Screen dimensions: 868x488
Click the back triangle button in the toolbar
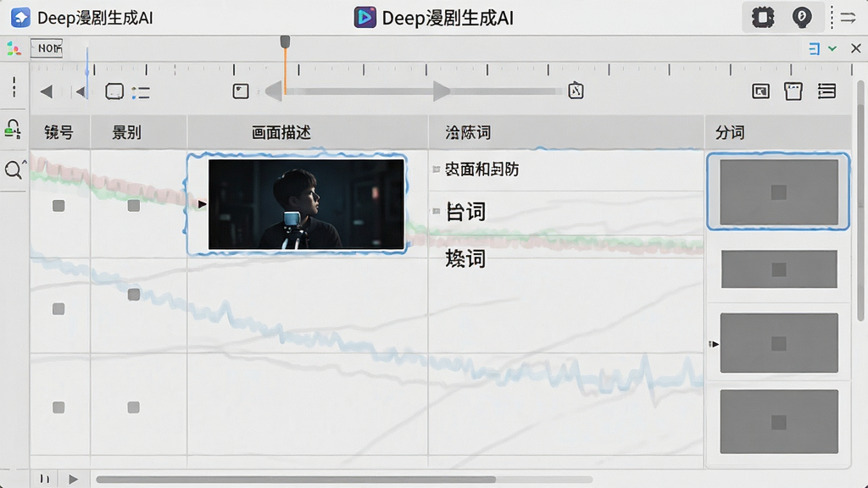pyautogui.click(x=47, y=91)
